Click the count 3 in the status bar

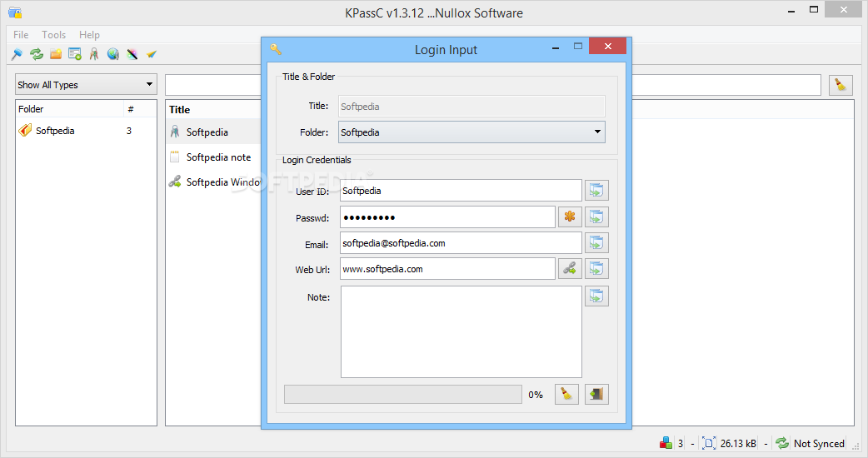tap(681, 443)
